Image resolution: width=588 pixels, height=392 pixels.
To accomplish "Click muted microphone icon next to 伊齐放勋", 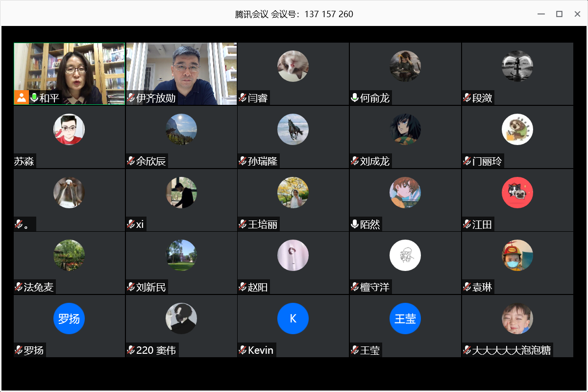I will click(x=131, y=98).
